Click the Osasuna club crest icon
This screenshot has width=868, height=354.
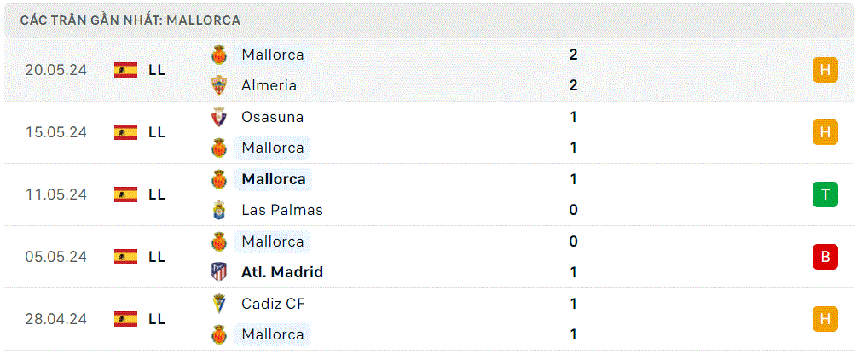click(220, 118)
